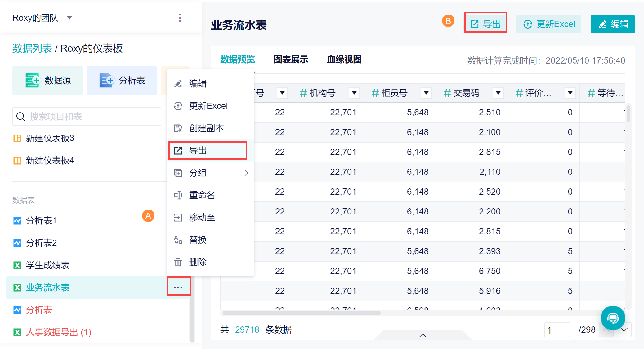
Task: Expand the collapsed bottom panel chevron
Action: point(423,335)
